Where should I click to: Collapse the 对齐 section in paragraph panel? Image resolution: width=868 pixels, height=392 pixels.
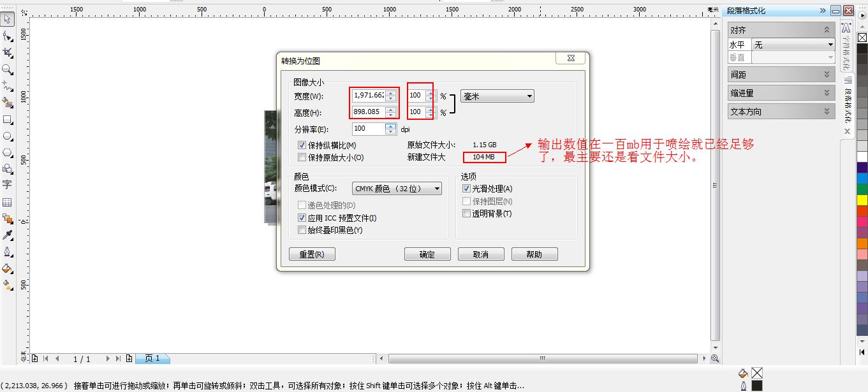pos(827,29)
